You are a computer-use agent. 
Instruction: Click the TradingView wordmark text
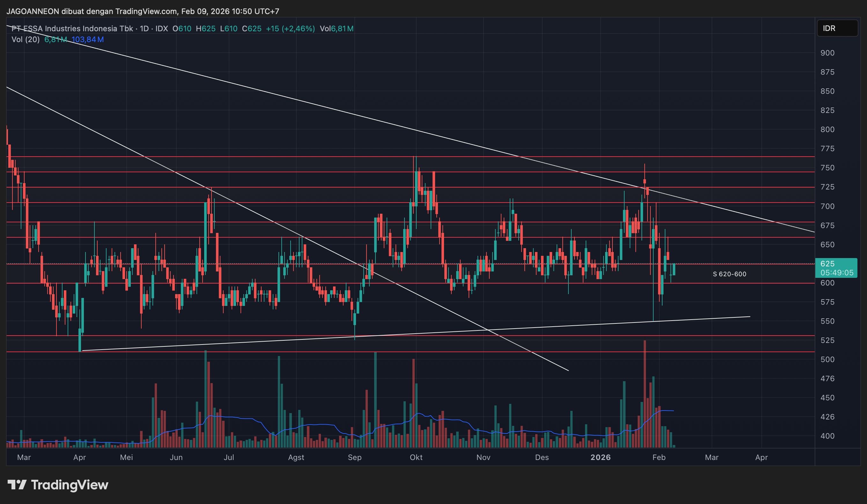click(x=70, y=485)
